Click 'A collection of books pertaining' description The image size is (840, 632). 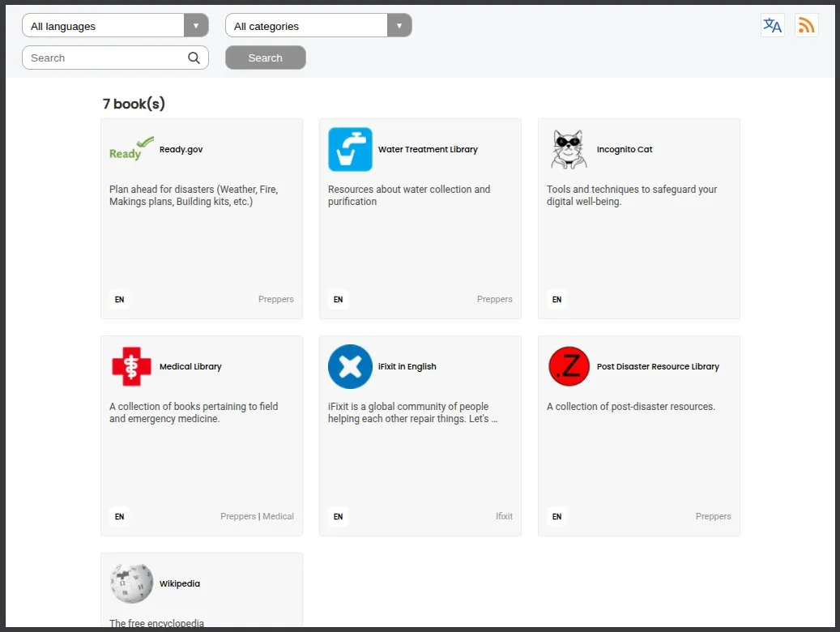pos(194,412)
